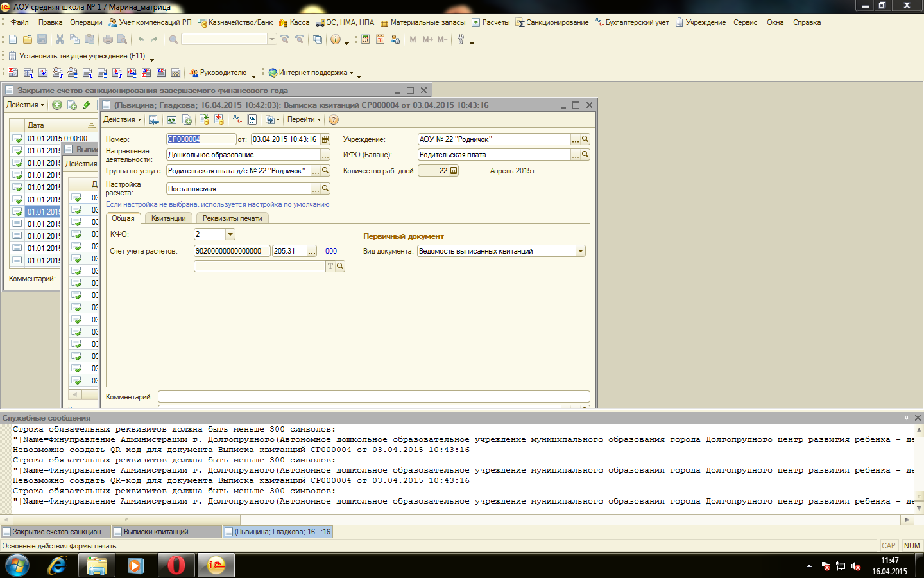
Task: Click into the Комментарий input field
Action: pyautogui.click(x=373, y=397)
